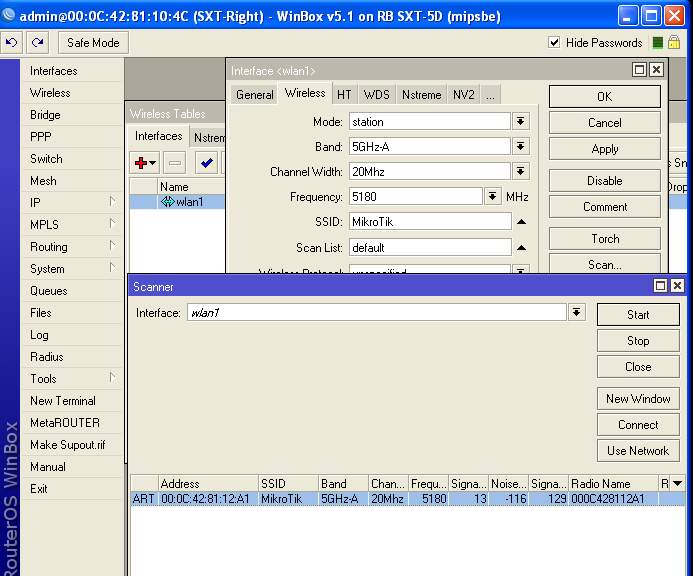Click the Stop button in Scanner

(x=638, y=340)
